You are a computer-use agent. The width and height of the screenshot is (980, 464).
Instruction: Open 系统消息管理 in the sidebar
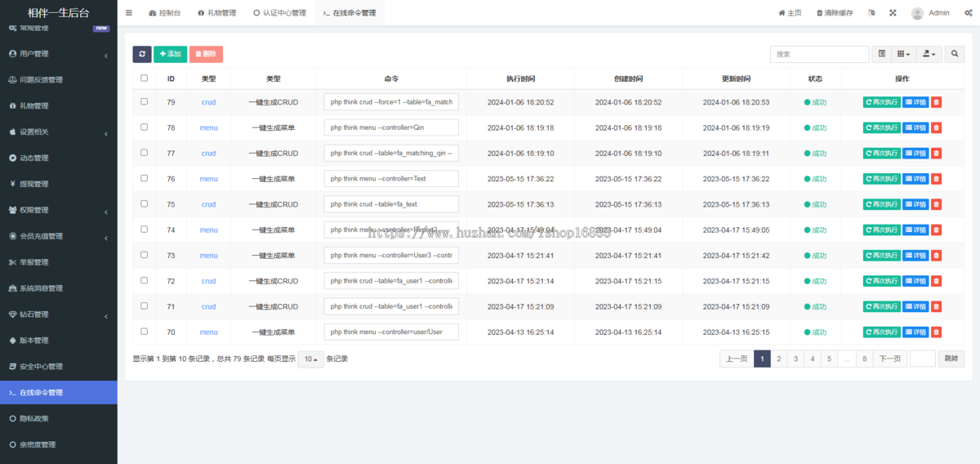click(59, 288)
